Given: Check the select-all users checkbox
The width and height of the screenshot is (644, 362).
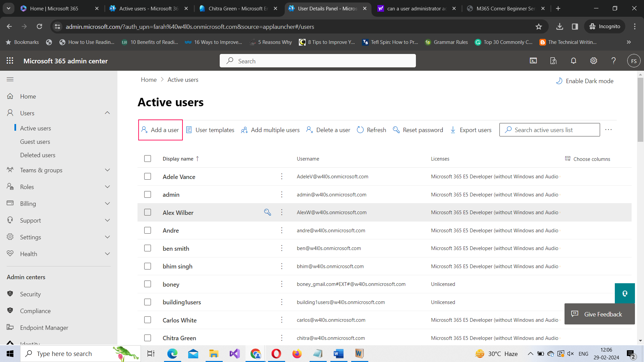Looking at the screenshot, I should point(148,158).
